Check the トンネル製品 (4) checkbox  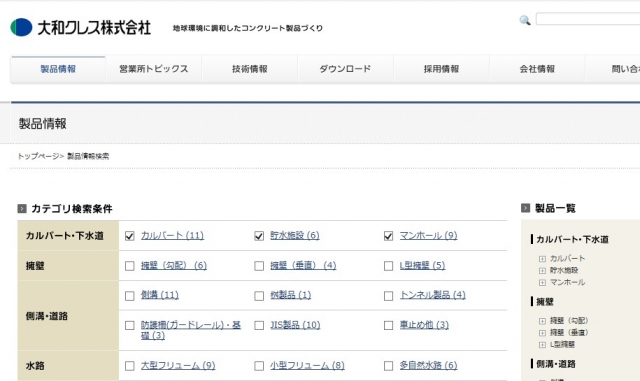[389, 296]
